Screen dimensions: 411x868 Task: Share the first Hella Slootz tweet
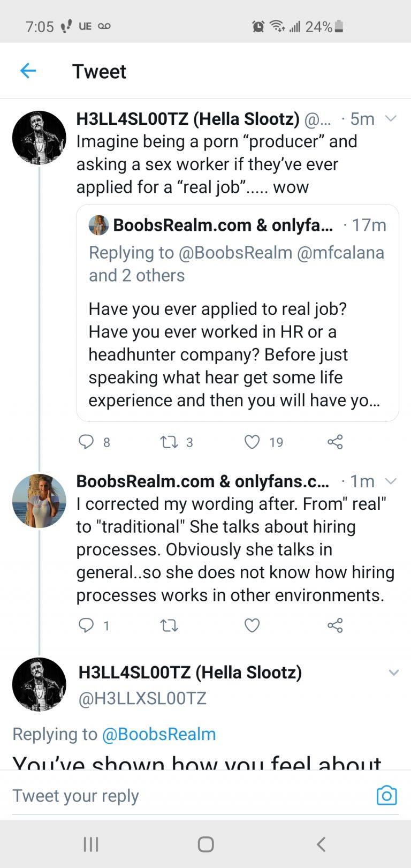point(335,442)
